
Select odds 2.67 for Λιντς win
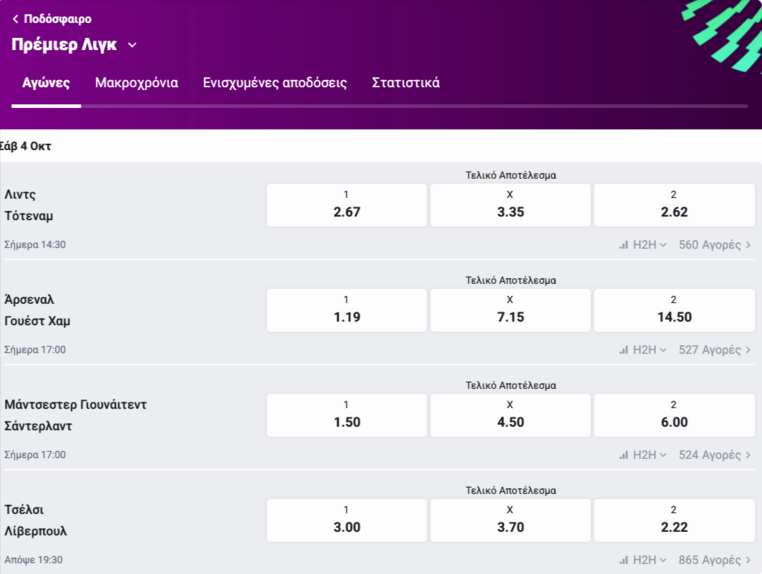(346, 205)
